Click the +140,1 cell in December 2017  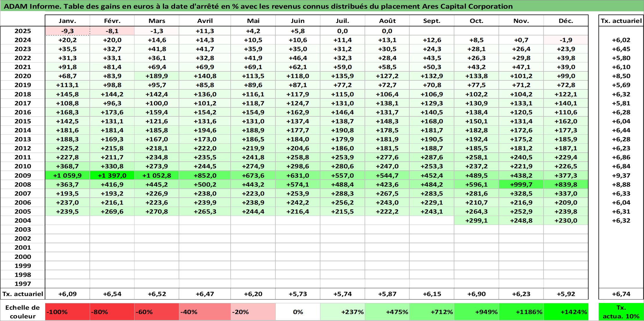click(566, 103)
